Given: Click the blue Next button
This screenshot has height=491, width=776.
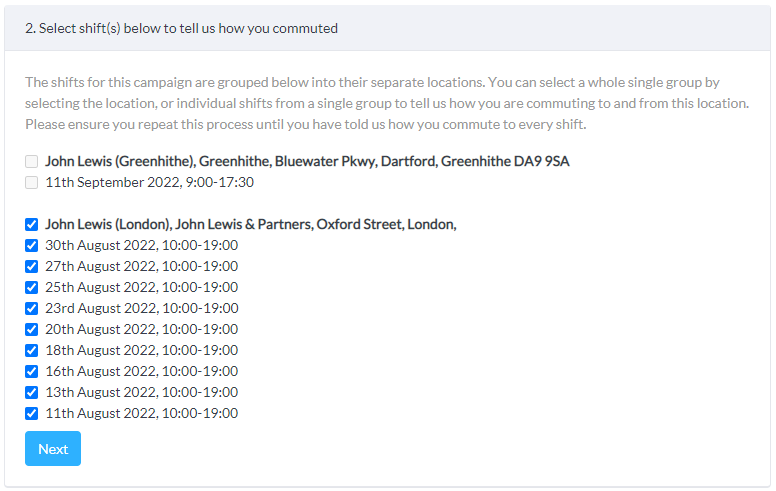Looking at the screenshot, I should click(53, 449).
